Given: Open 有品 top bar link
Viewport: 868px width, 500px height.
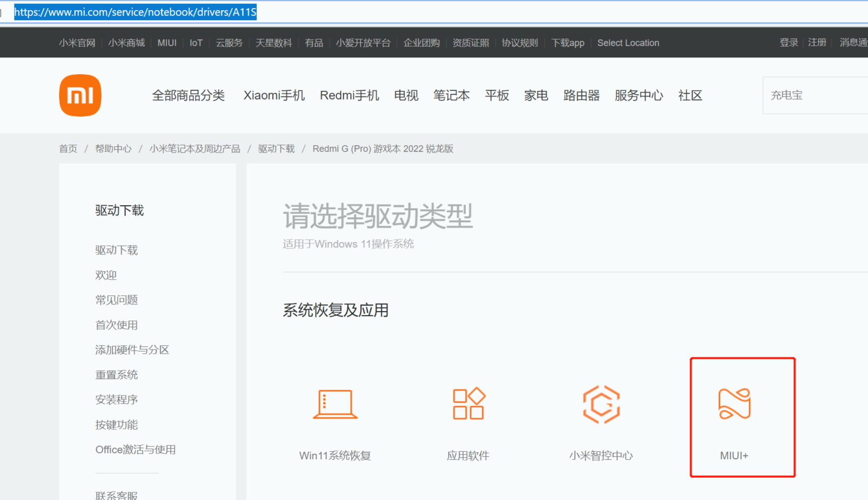Looking at the screenshot, I should pos(314,43).
